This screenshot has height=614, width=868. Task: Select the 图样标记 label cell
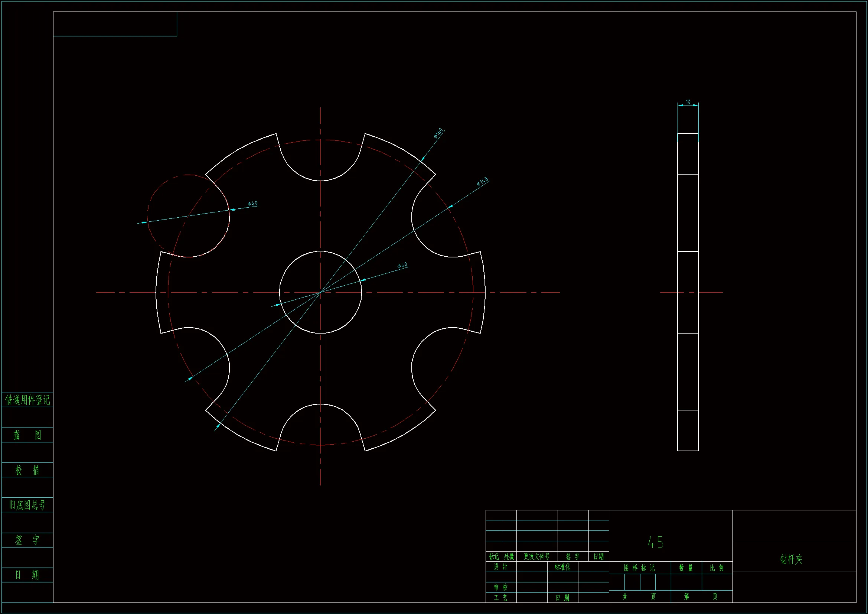[639, 568]
